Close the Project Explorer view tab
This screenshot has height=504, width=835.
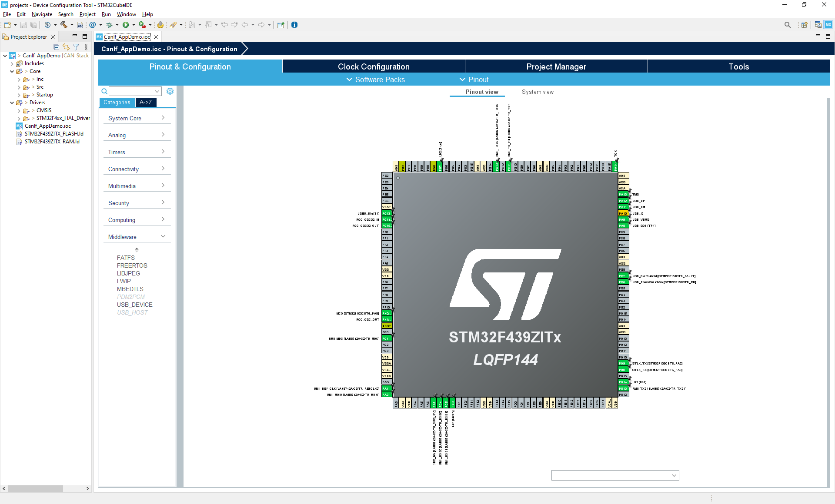tap(53, 37)
